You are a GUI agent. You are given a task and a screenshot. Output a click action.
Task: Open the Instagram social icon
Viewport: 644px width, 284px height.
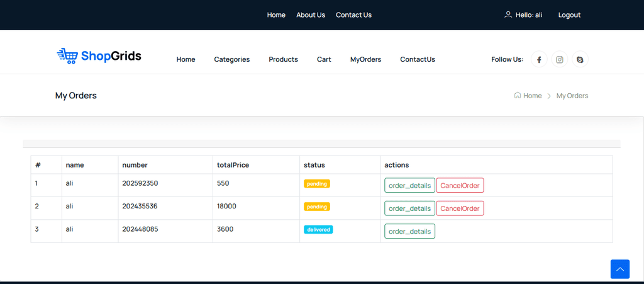tap(559, 60)
